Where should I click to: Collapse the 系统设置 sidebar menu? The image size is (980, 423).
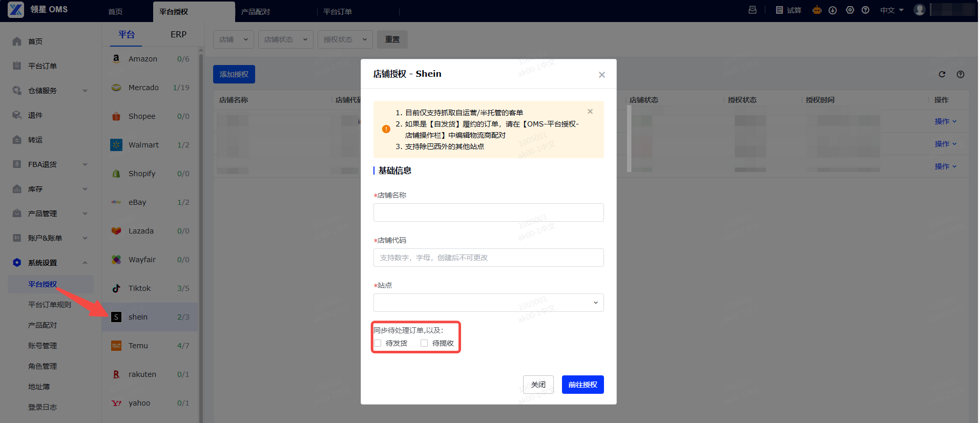[x=50, y=263]
